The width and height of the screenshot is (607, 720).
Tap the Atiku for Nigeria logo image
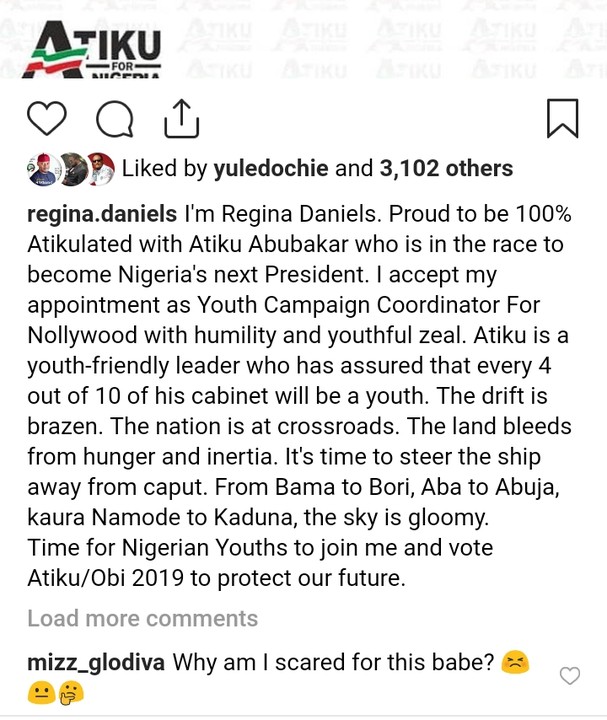93,48
